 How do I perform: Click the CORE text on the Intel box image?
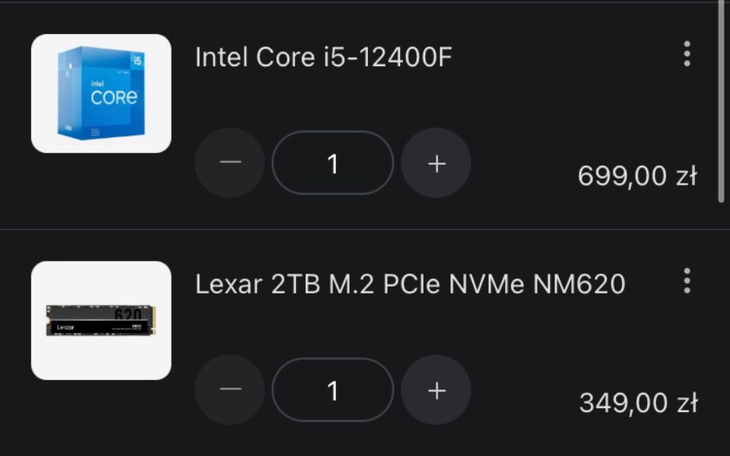coord(113,98)
